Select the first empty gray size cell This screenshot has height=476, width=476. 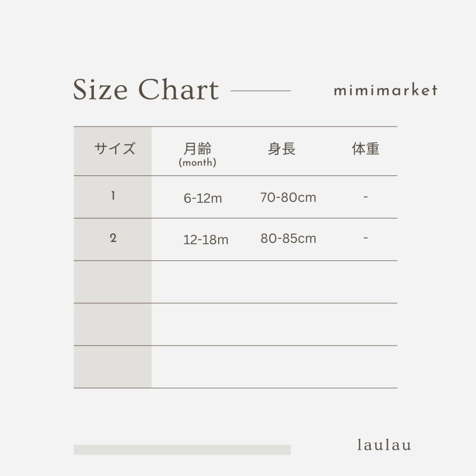pyautogui.click(x=113, y=282)
